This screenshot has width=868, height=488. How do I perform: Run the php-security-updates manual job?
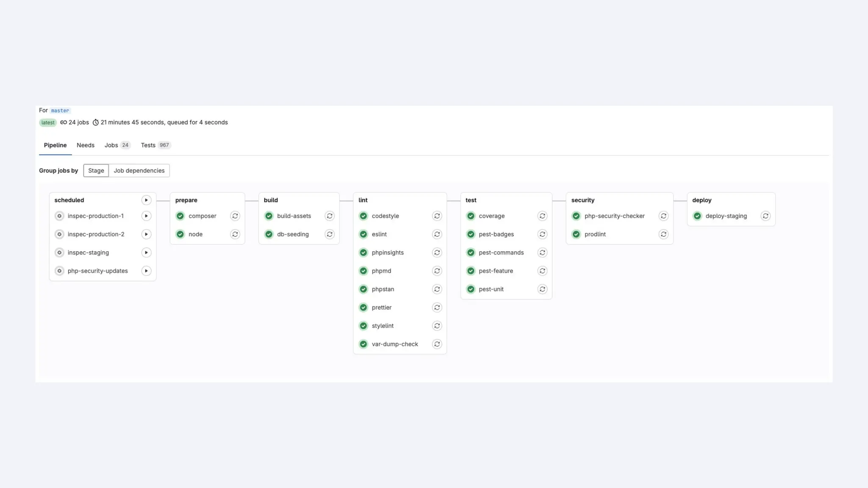146,271
